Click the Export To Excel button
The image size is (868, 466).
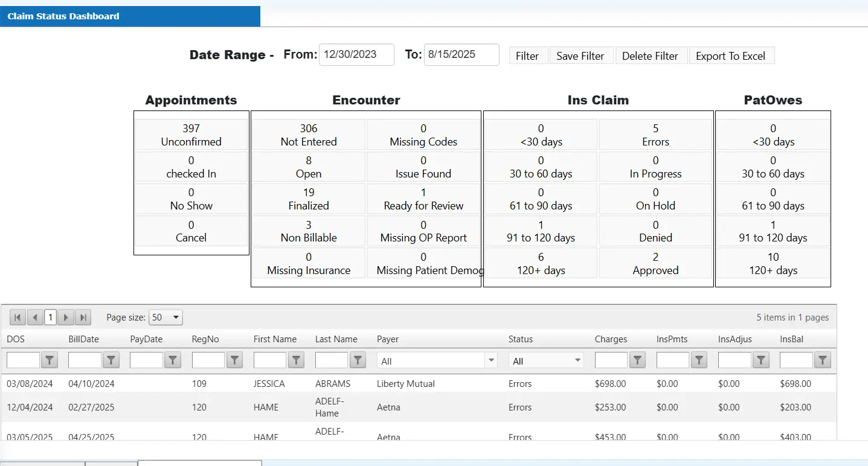[x=730, y=56]
